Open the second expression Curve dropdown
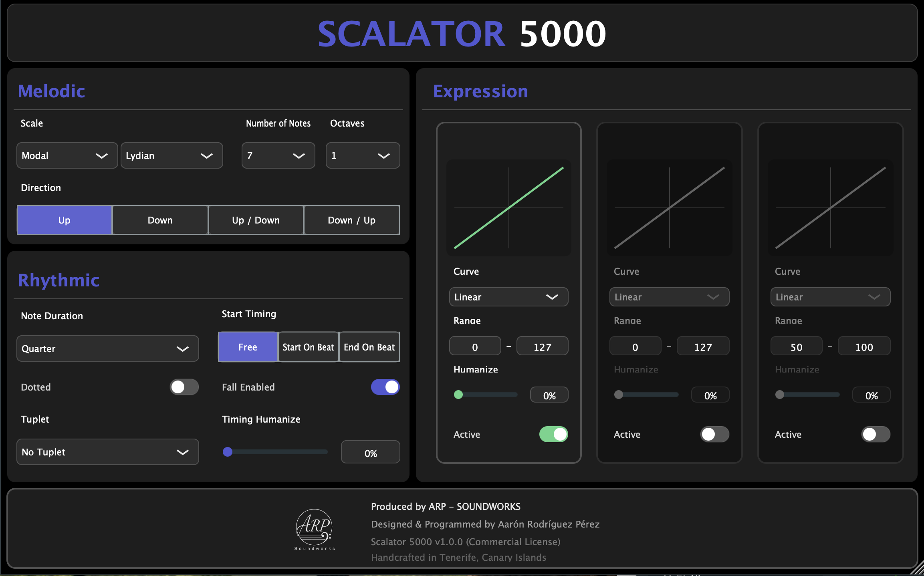The height and width of the screenshot is (576, 924). pos(669,297)
